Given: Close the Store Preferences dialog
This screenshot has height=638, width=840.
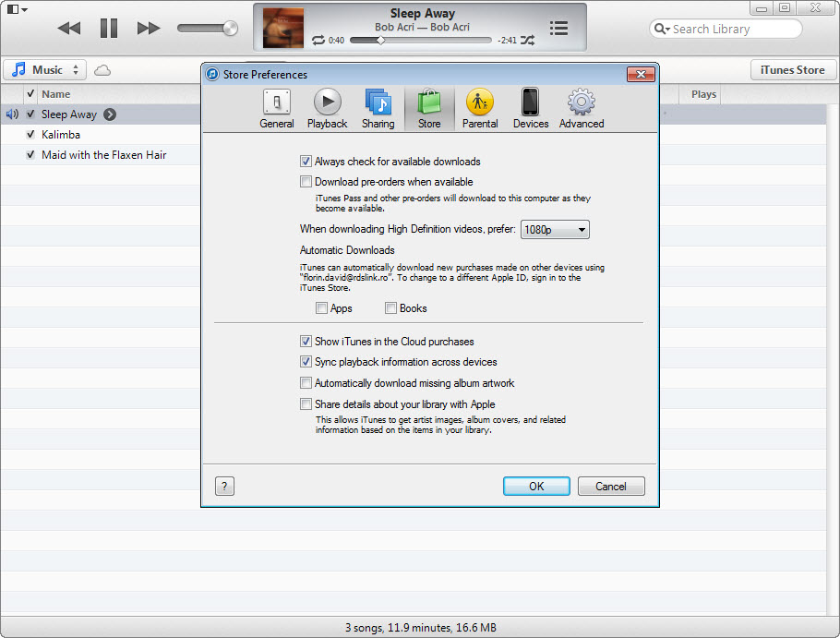Looking at the screenshot, I should pyautogui.click(x=641, y=75).
